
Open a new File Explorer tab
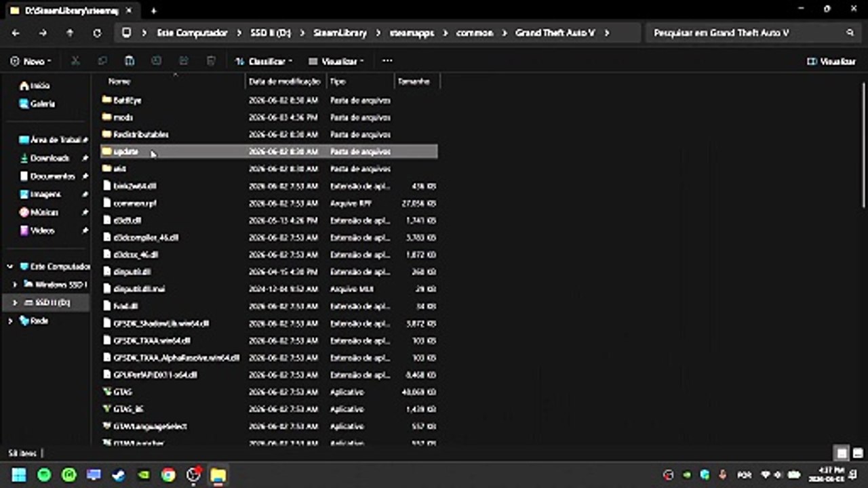(154, 10)
